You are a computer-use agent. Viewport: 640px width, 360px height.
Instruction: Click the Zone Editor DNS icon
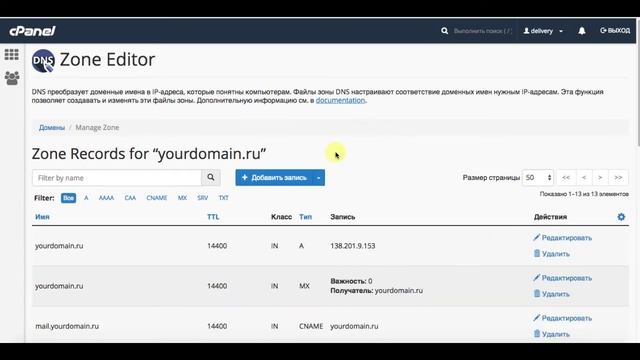click(x=43, y=61)
